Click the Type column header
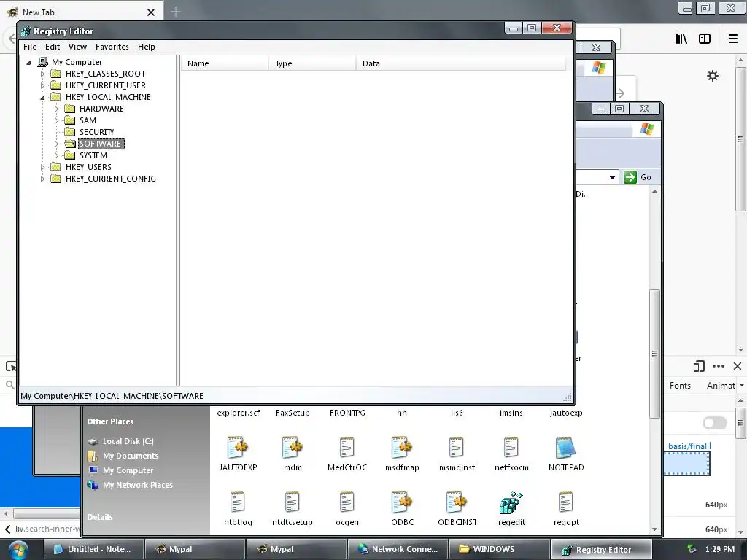The height and width of the screenshot is (560, 747). 312,63
